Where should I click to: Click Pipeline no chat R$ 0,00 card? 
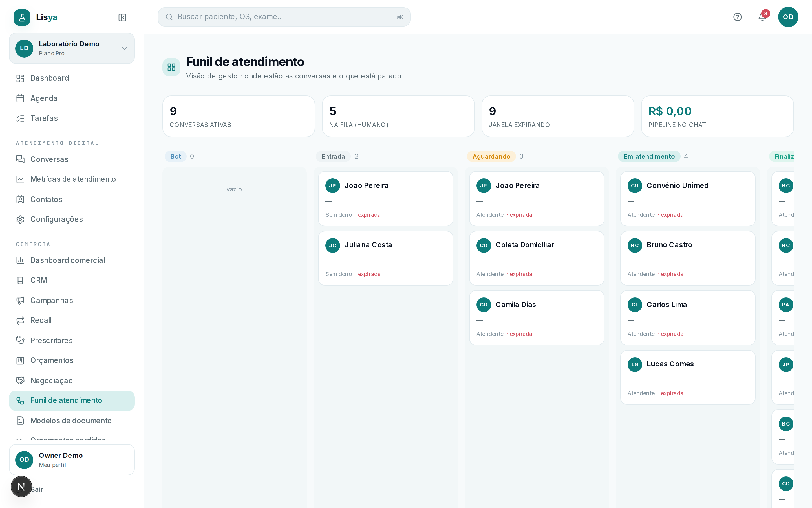[717, 116]
